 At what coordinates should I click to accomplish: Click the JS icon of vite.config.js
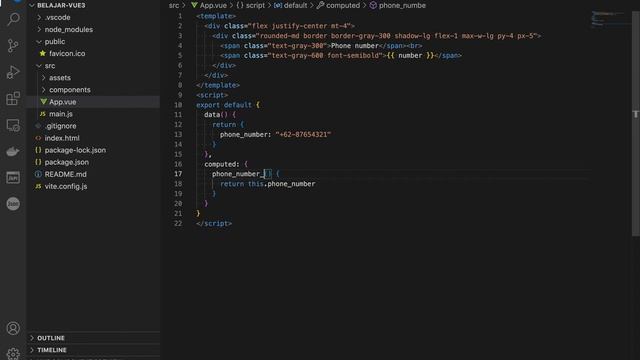[x=38, y=186]
